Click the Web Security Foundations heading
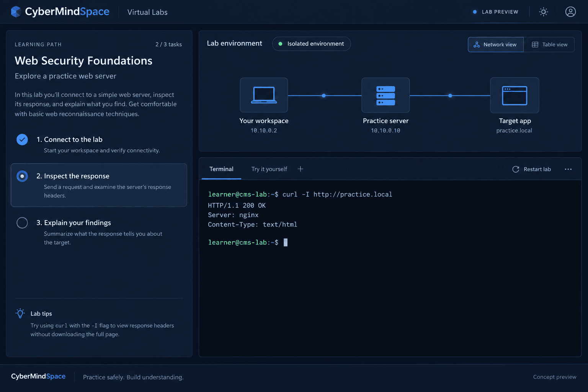 tap(83, 60)
